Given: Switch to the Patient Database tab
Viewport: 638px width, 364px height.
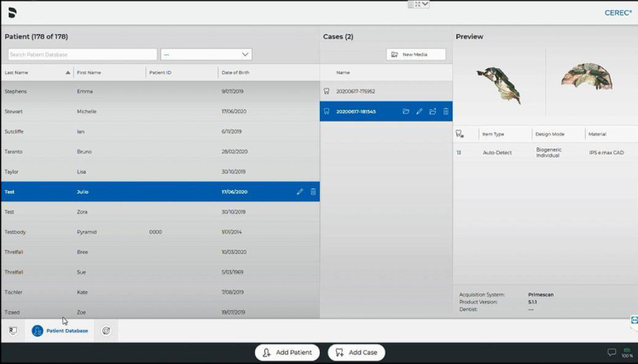Looking at the screenshot, I should 61,331.
